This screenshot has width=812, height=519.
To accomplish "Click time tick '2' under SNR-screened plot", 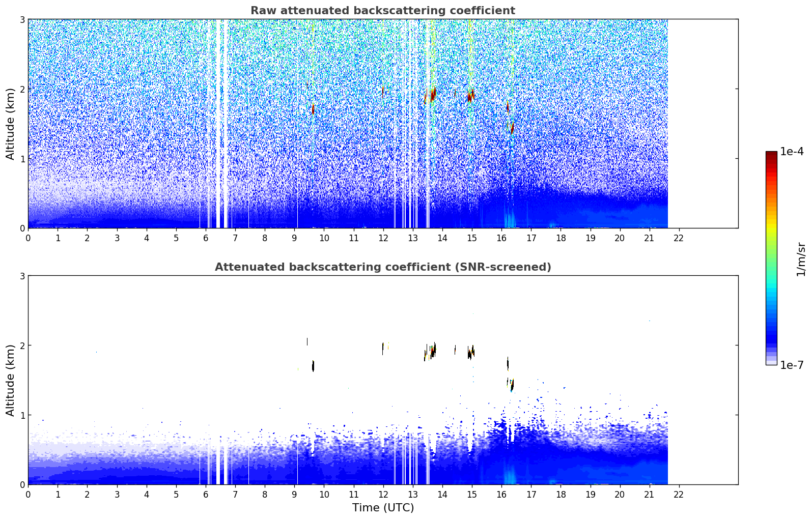I will click(x=87, y=494).
